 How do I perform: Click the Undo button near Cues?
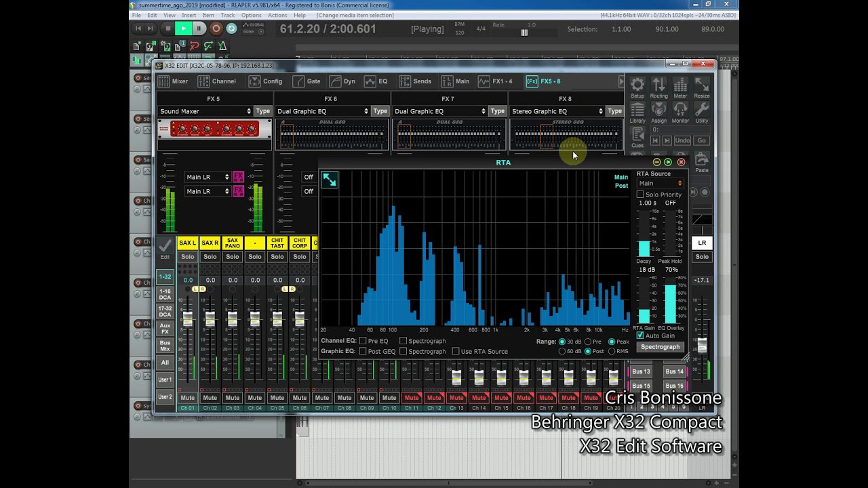click(x=682, y=140)
